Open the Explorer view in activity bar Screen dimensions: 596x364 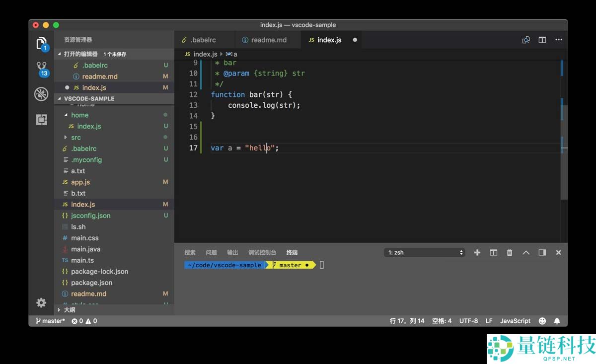(x=42, y=43)
